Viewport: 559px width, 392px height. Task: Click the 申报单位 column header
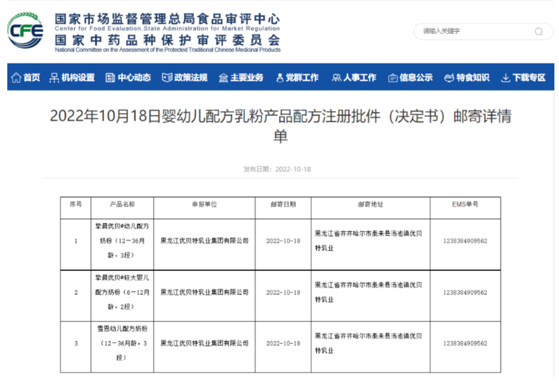tap(204, 205)
